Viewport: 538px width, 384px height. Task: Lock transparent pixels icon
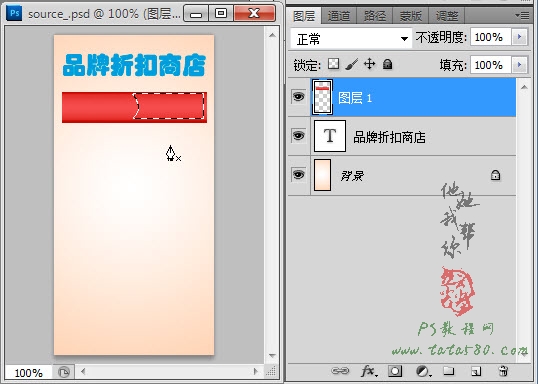[x=333, y=64]
